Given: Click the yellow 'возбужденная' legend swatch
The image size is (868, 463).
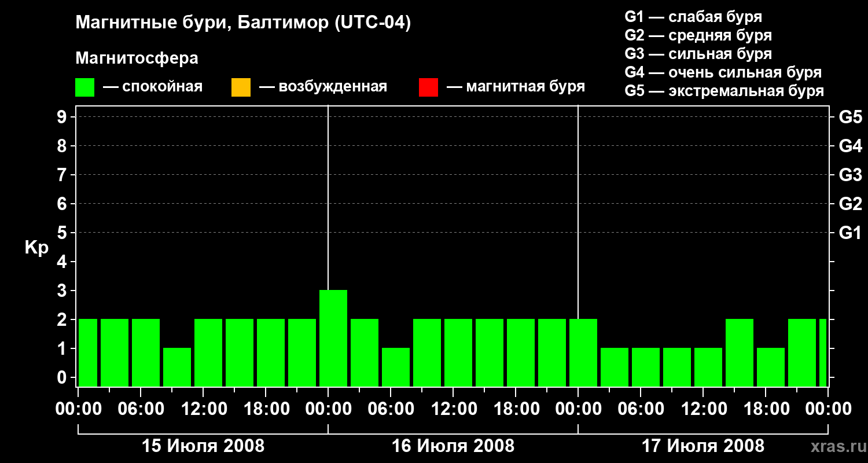Looking at the screenshot, I should pyautogui.click(x=241, y=87).
